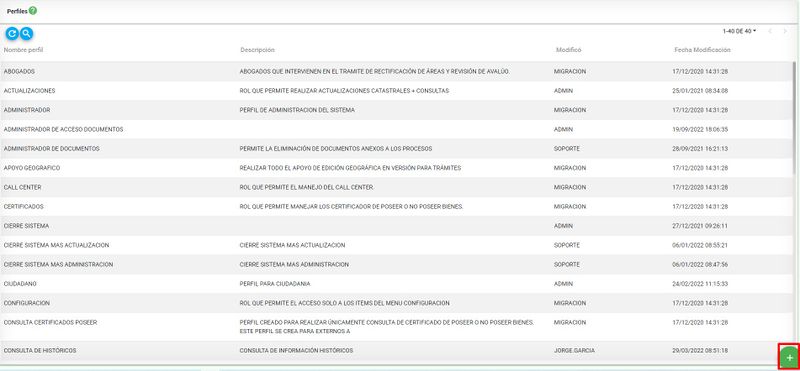Viewport: 800px width, 371px height.
Task: Sort by Fecha Modificación column header
Action: pos(703,50)
